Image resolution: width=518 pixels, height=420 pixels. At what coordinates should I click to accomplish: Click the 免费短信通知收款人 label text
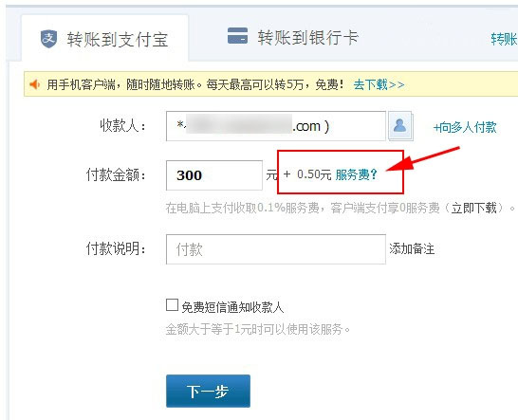[232, 307]
